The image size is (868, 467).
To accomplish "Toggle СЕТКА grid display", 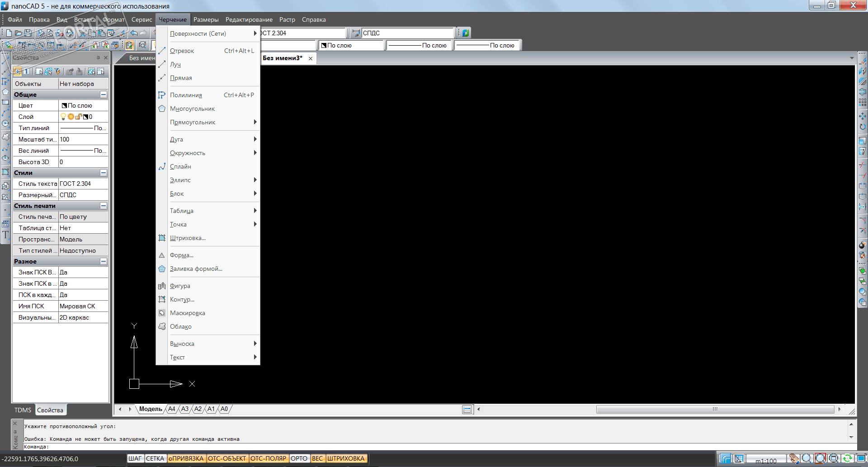I will pyautogui.click(x=155, y=458).
